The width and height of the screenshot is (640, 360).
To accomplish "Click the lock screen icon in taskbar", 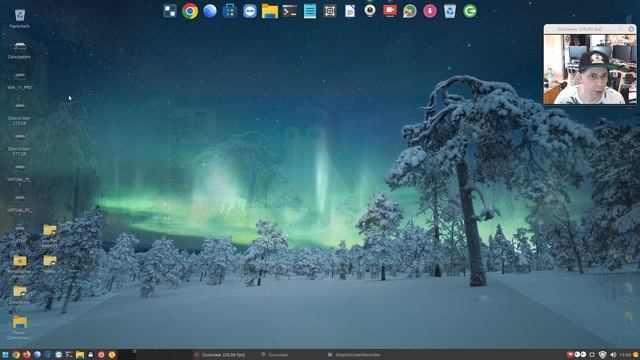I will (x=90, y=355).
